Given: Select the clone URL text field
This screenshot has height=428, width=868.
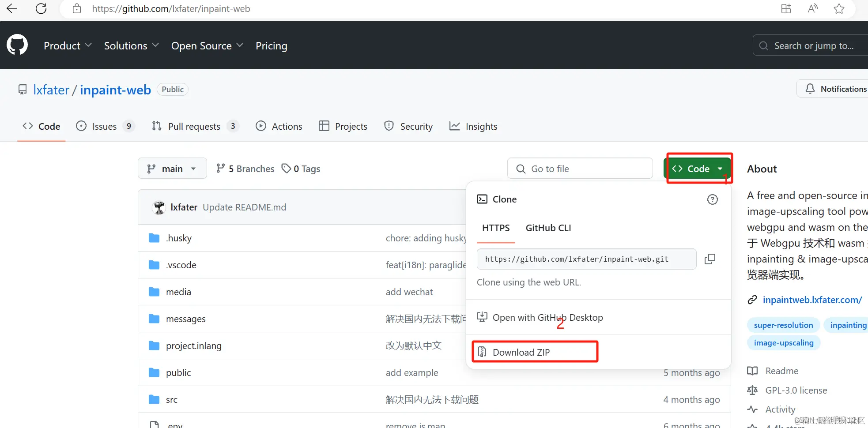Looking at the screenshot, I should pyautogui.click(x=587, y=259).
